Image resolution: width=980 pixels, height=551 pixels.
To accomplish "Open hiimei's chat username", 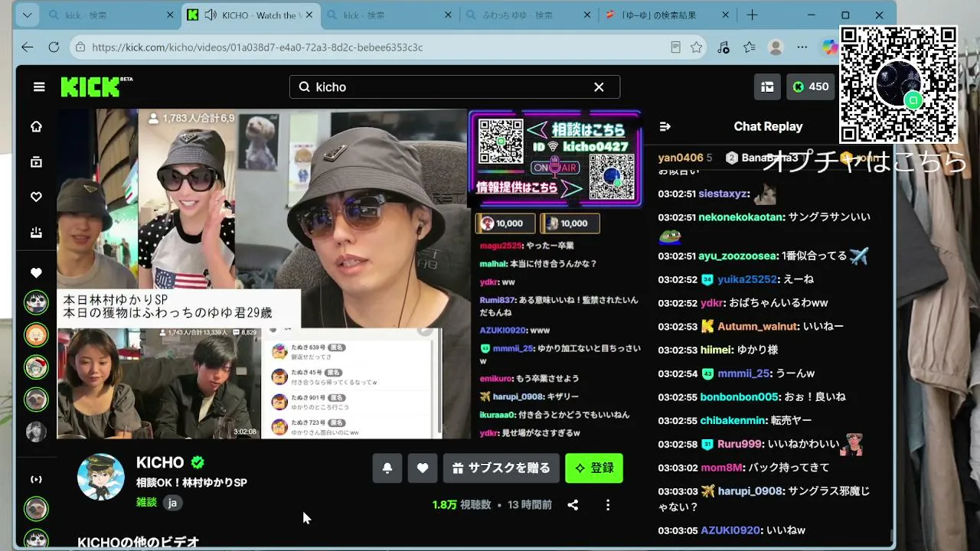I will pos(715,350).
